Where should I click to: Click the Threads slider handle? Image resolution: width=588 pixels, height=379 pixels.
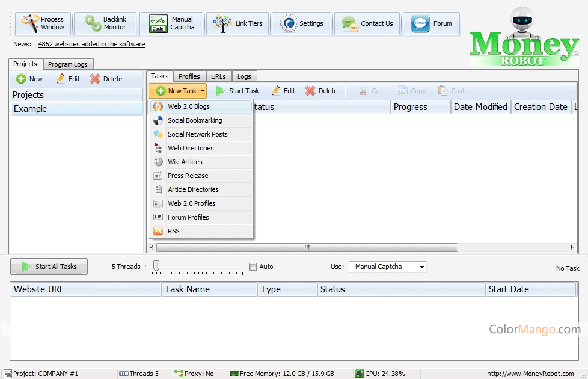tap(156, 266)
